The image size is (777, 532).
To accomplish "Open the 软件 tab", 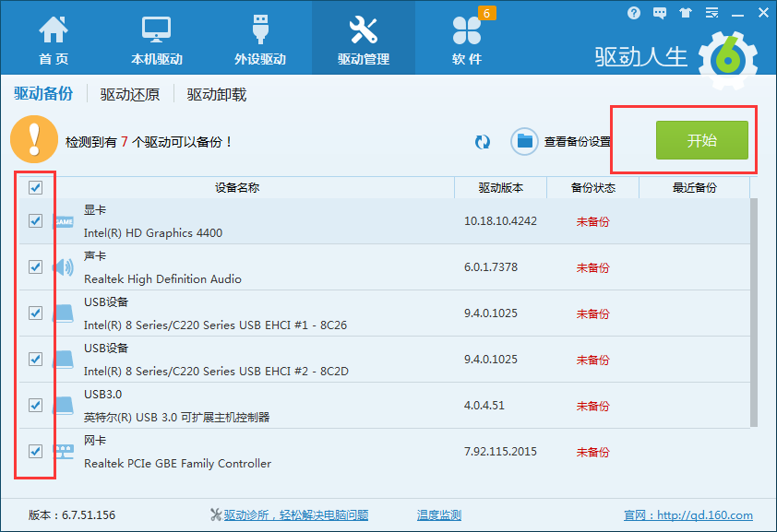I will point(467,40).
